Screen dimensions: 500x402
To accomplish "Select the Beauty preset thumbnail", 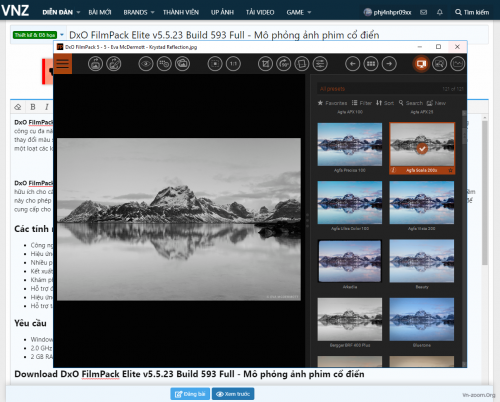I will click(x=422, y=261).
